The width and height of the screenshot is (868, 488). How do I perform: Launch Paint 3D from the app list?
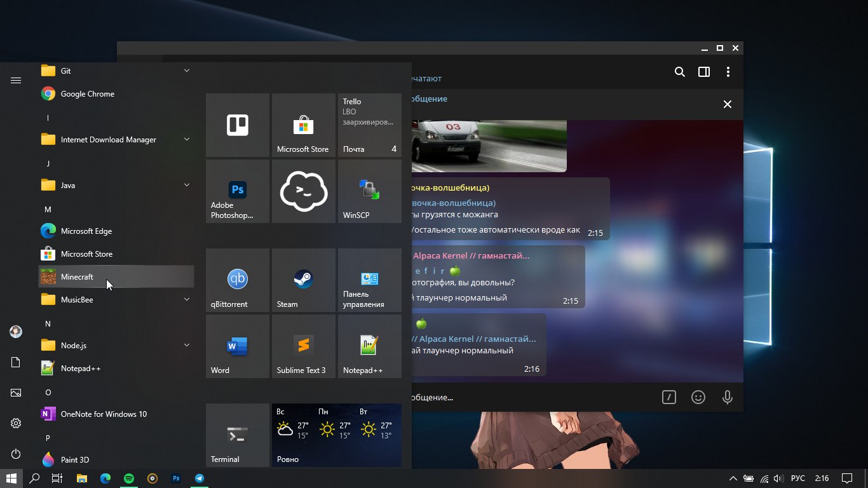(x=116, y=459)
